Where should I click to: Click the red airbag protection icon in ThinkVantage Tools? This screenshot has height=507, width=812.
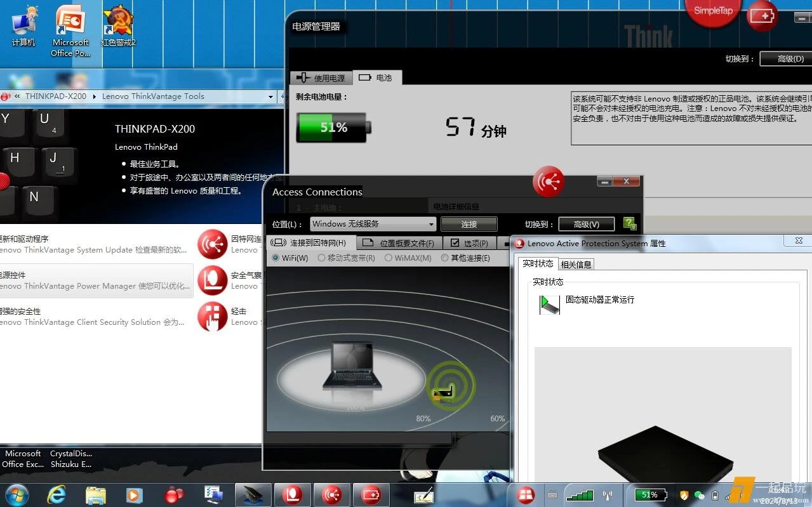click(x=212, y=280)
